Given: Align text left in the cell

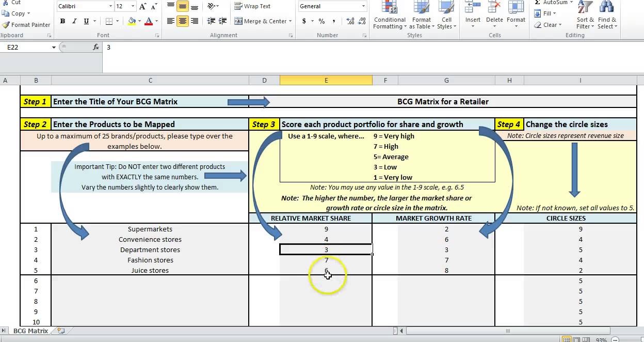Looking at the screenshot, I should [x=171, y=21].
